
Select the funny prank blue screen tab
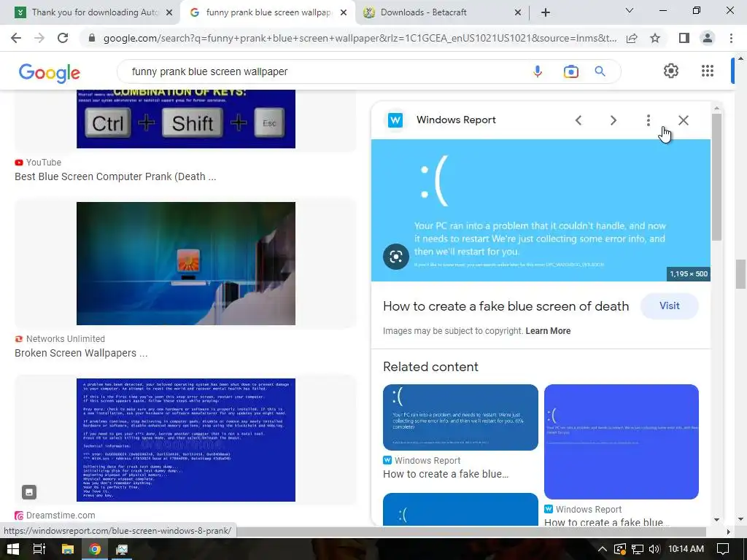[x=268, y=12]
